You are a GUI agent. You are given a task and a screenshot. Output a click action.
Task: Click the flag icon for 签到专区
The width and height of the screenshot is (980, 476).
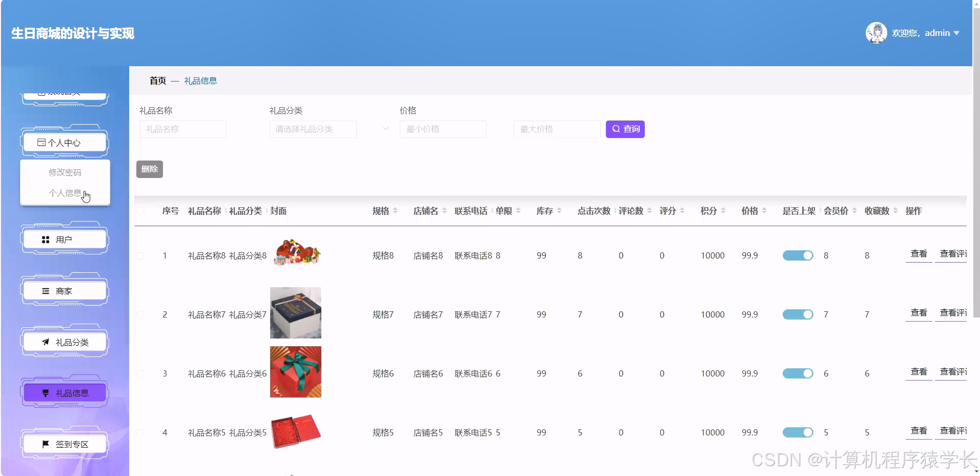click(45, 444)
